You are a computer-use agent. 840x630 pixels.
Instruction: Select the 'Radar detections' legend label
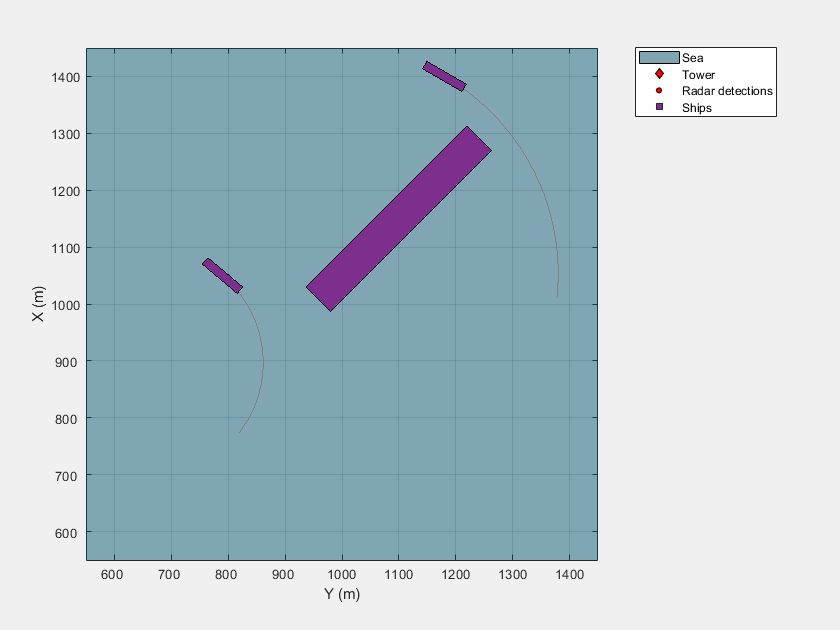[727, 91]
